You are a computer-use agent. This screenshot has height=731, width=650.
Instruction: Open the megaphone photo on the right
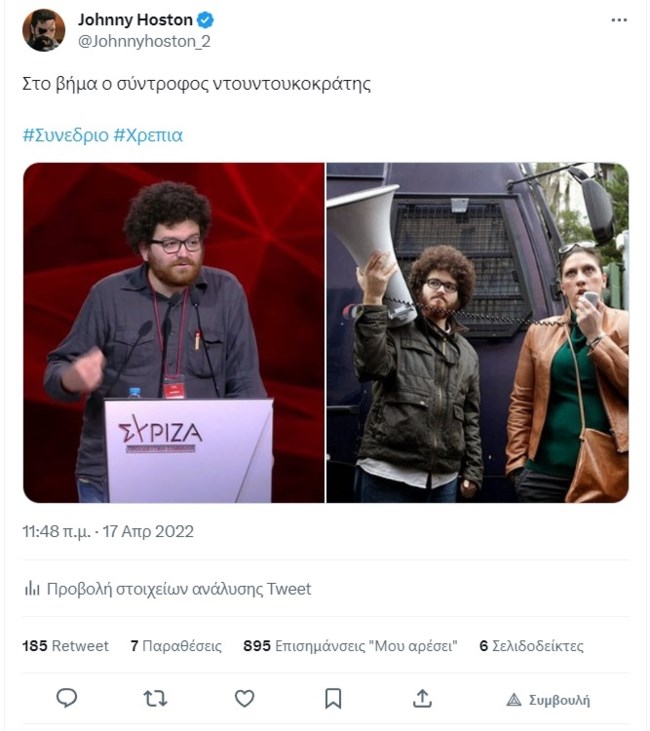pos(477,332)
